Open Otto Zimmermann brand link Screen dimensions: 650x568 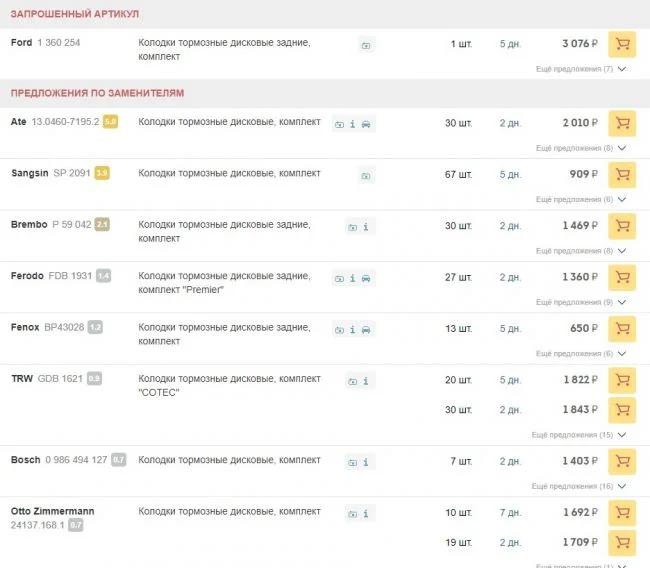click(x=52, y=511)
